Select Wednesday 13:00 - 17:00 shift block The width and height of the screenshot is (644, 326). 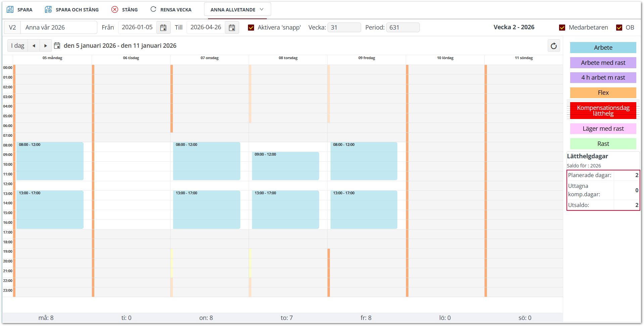(x=207, y=210)
